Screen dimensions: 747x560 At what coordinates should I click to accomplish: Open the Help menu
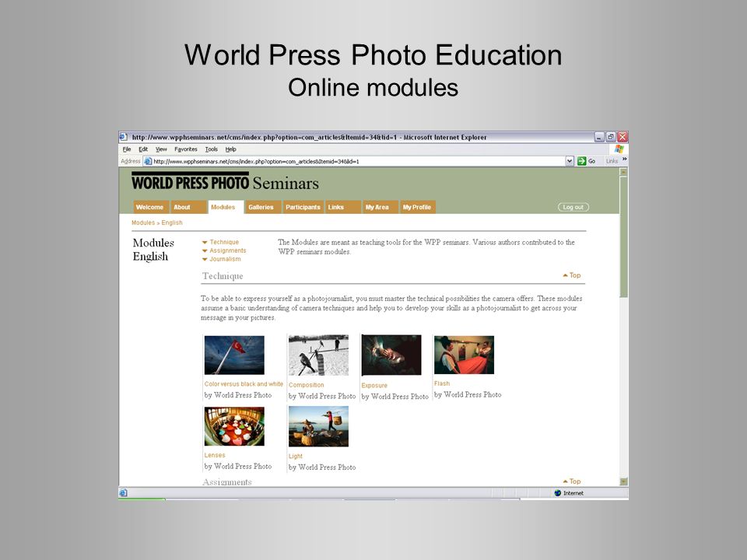(230, 149)
